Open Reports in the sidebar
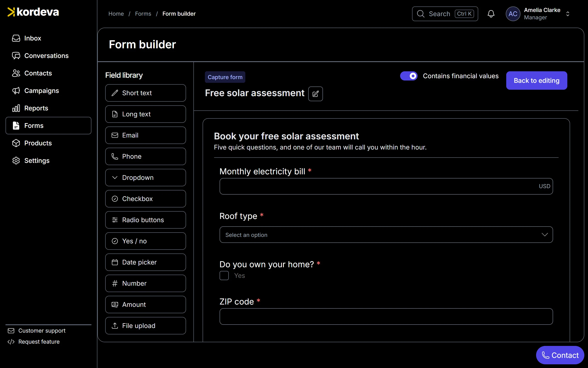588x368 pixels. coord(48,108)
